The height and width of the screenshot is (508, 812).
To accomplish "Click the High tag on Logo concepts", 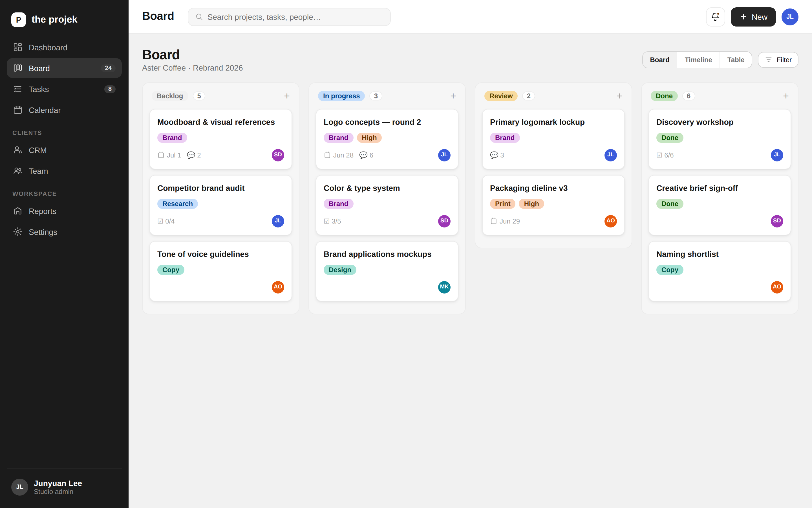I will pos(369,138).
